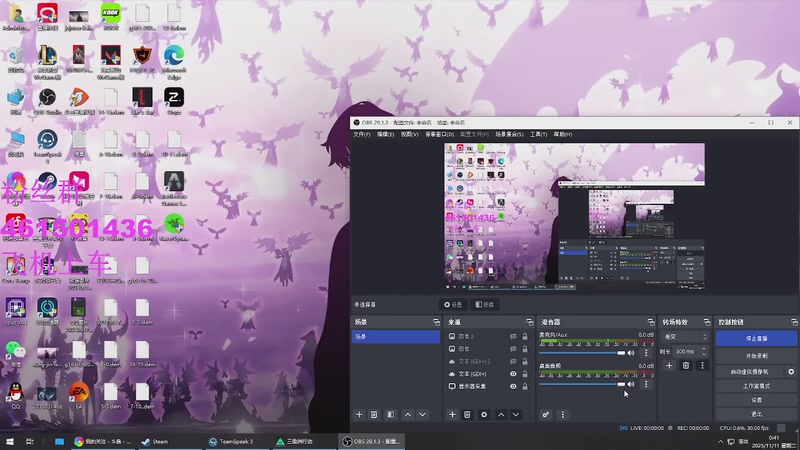Move the scene down with the arrow
The image size is (800, 450).
point(422,415)
